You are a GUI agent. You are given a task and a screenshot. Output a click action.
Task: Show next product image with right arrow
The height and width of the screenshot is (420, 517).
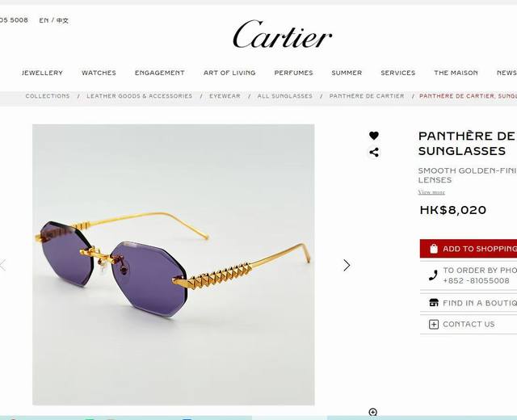click(347, 265)
